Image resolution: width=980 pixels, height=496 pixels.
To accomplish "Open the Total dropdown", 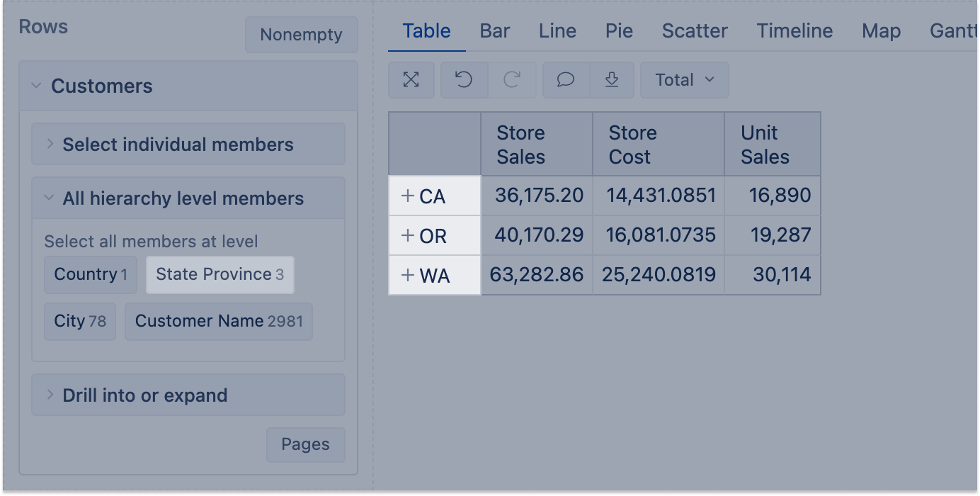I will pyautogui.click(x=685, y=80).
